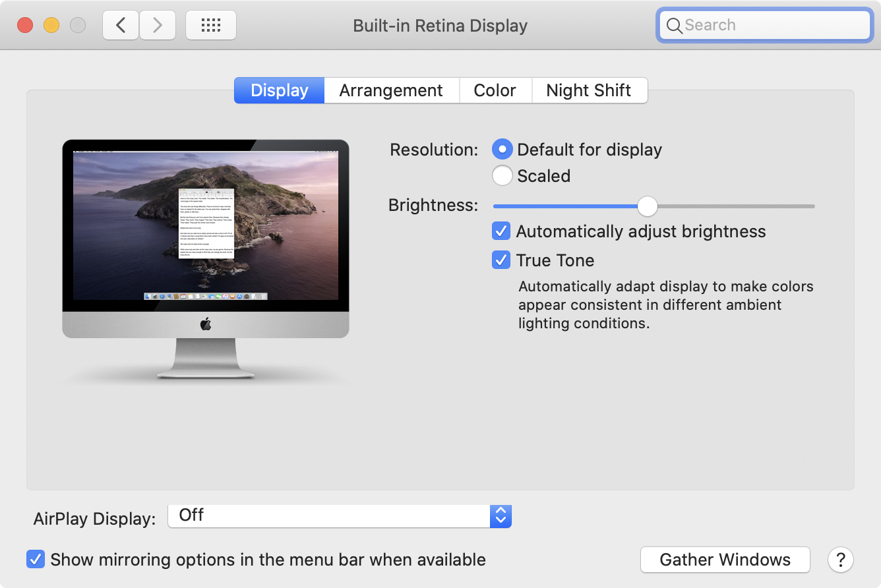
Task: Click the back navigation arrow
Action: pos(121,25)
